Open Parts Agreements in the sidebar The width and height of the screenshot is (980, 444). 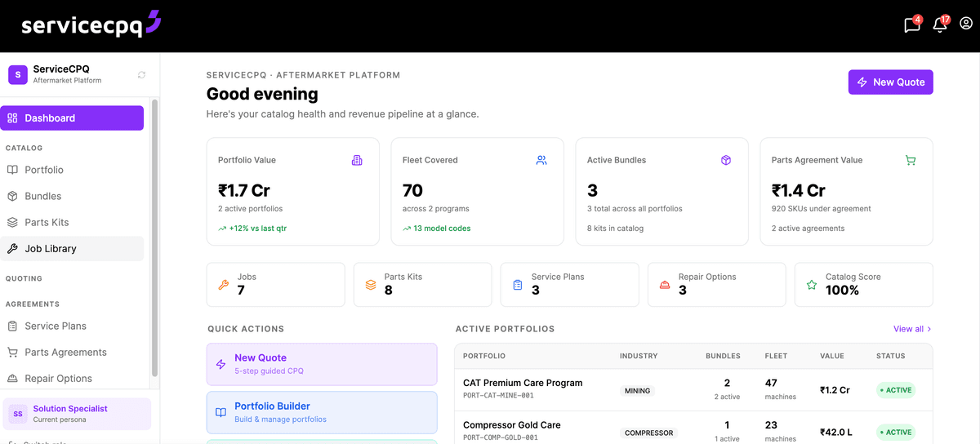click(x=72, y=352)
